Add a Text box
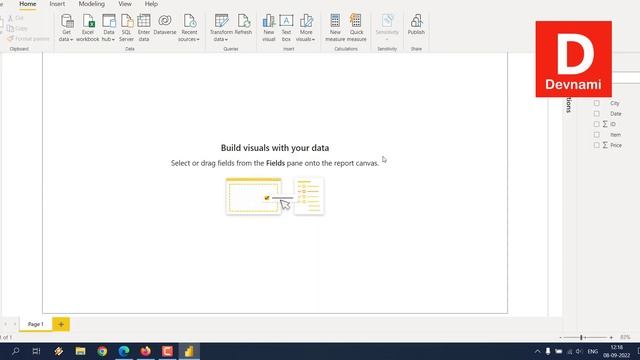The image size is (640, 360). pos(286,27)
